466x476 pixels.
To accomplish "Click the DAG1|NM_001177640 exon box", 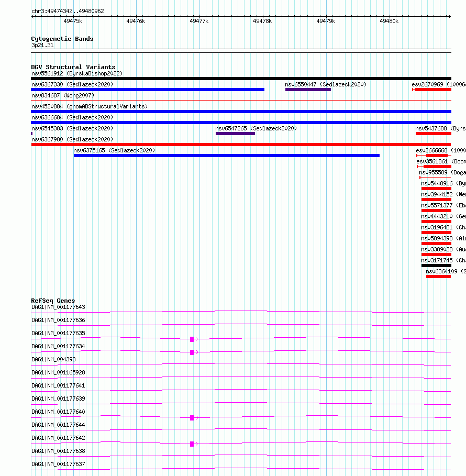I will pyautogui.click(x=192, y=418).
